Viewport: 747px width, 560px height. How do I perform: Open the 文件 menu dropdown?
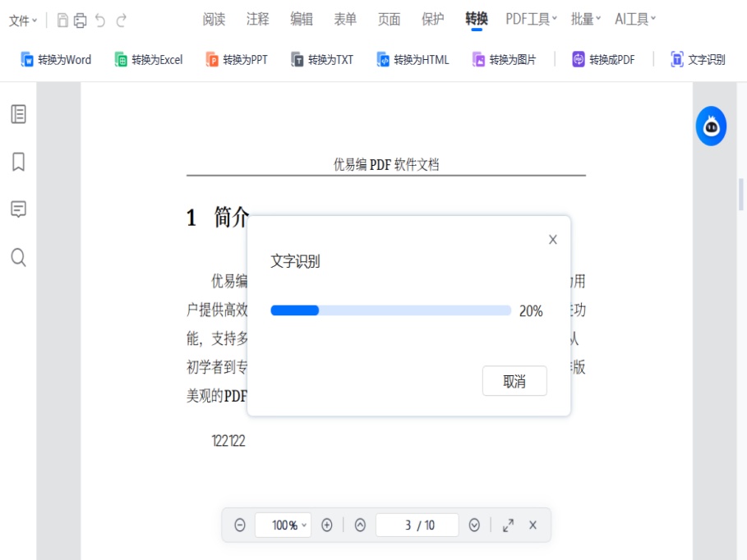(21, 19)
